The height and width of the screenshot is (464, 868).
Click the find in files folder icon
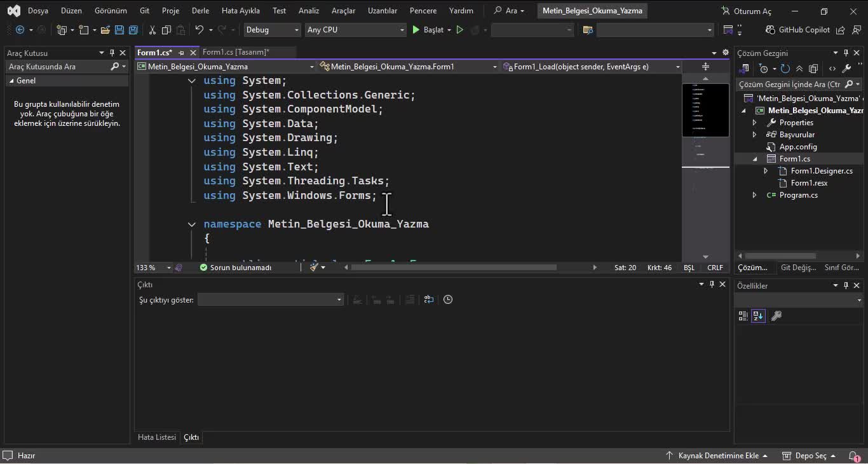point(588,30)
